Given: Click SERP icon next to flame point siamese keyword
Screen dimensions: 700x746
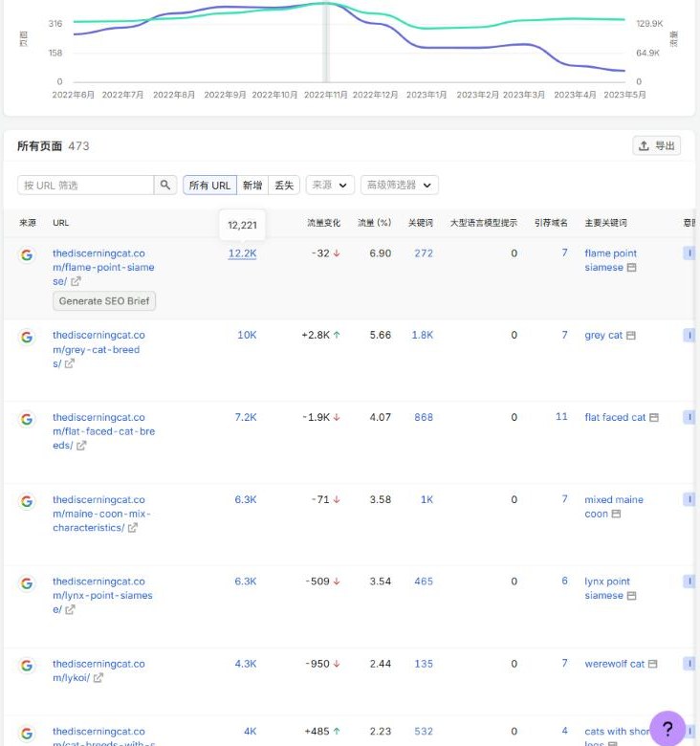Looking at the screenshot, I should 631,268.
